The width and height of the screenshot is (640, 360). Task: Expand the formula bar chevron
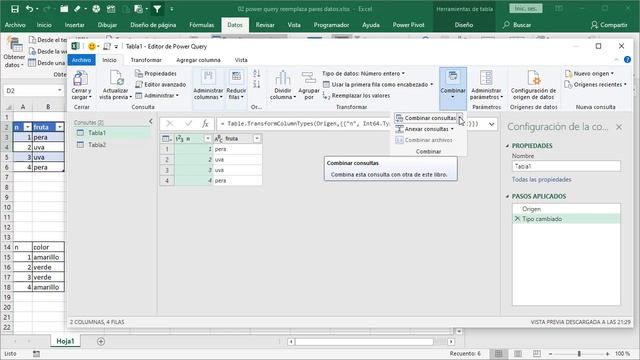[x=491, y=124]
